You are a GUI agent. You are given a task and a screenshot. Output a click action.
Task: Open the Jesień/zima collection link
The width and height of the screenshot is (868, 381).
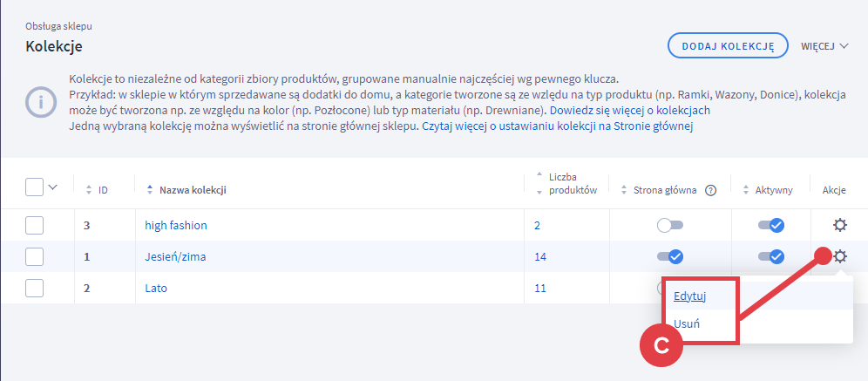click(175, 256)
